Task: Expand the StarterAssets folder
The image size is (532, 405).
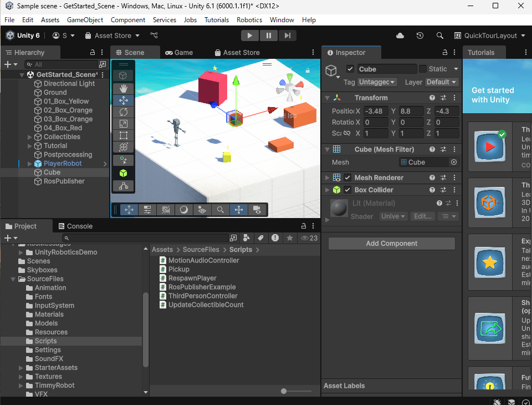Action: (x=21, y=368)
